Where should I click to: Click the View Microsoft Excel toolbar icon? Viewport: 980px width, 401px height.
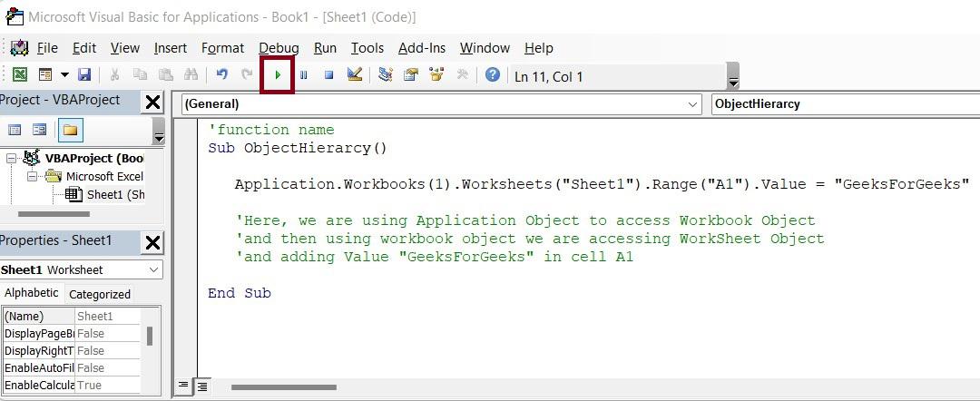pyautogui.click(x=20, y=75)
